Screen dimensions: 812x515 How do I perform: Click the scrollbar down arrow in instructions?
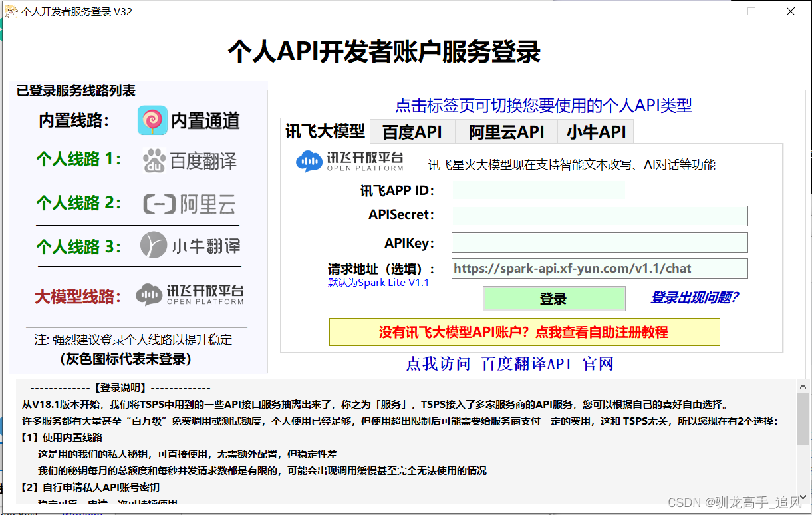coord(803,496)
